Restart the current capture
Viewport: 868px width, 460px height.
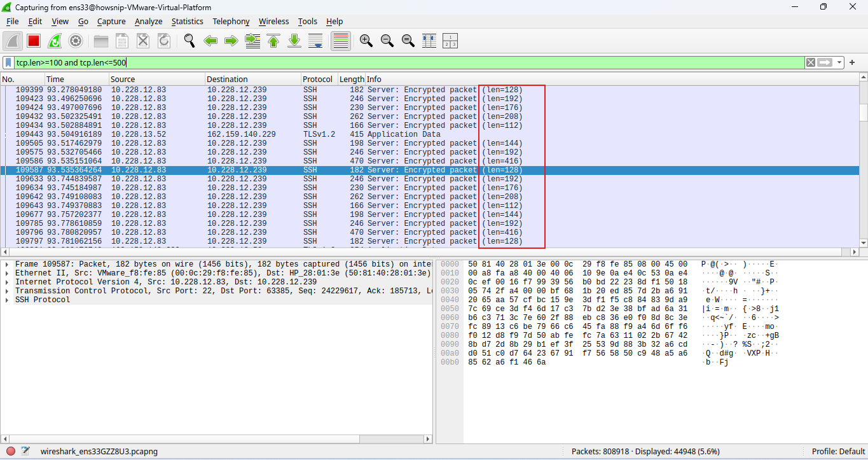(x=55, y=41)
